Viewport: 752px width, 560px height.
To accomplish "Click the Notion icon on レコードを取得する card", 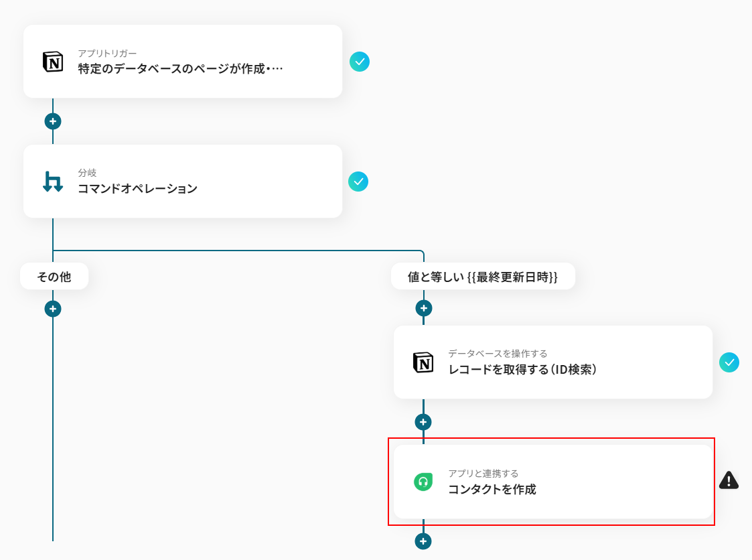I will pos(423,362).
